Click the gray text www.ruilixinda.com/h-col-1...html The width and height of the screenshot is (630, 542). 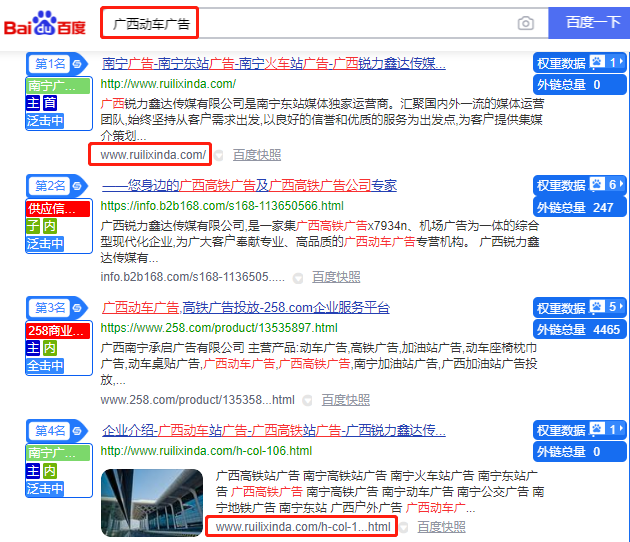coord(303,527)
